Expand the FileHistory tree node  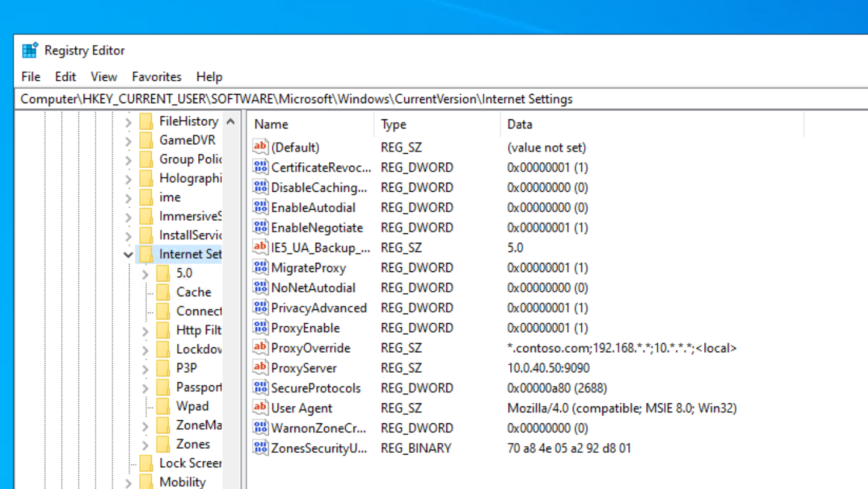click(x=128, y=122)
